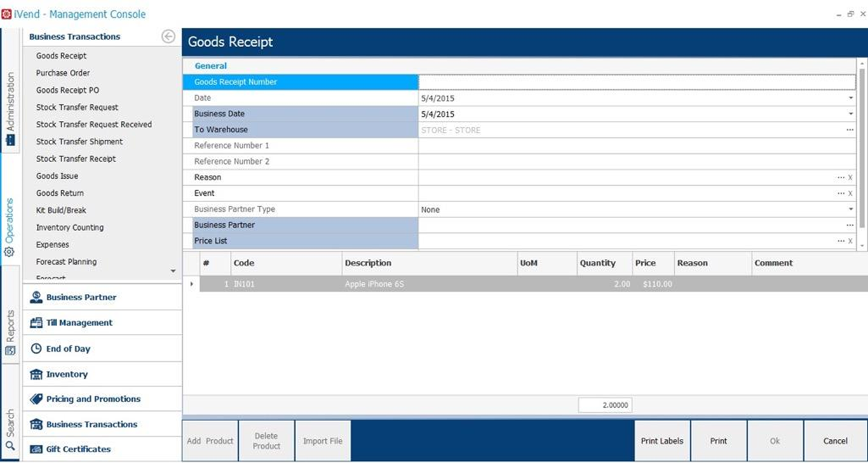The height and width of the screenshot is (463, 868).
Task: Clear the Reason field with X
Action: 850,177
